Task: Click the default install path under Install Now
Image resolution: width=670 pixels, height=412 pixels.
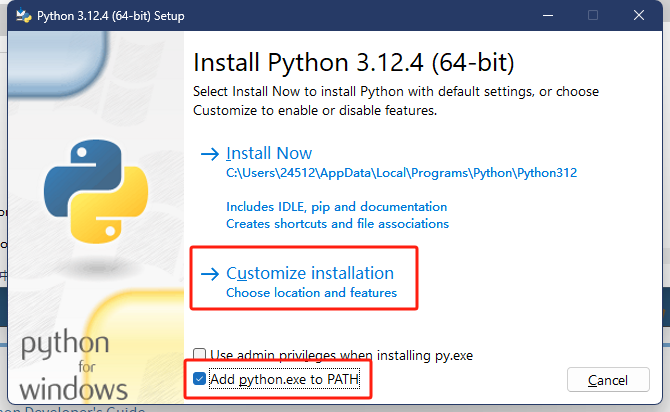Action: [x=401, y=173]
